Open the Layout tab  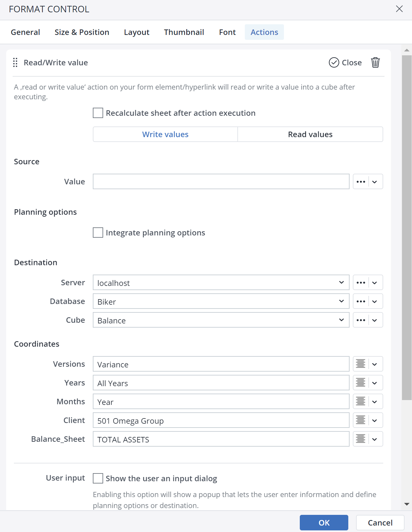tap(136, 32)
